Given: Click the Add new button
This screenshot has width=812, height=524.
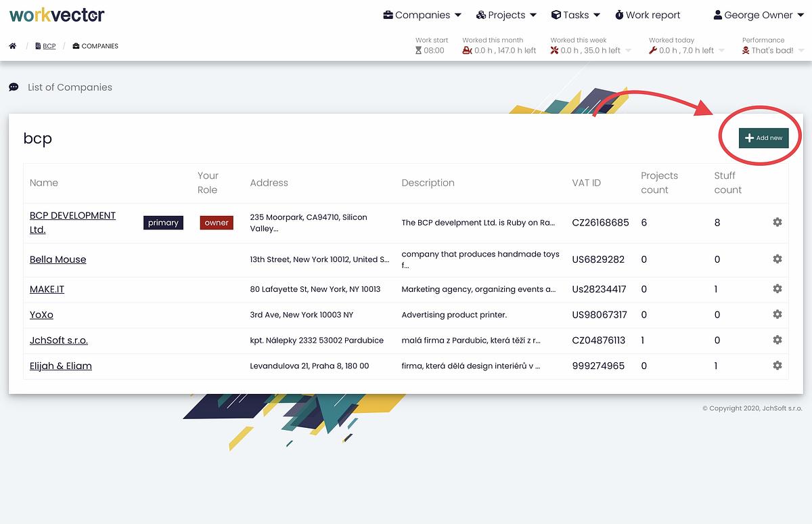Looking at the screenshot, I should (763, 138).
